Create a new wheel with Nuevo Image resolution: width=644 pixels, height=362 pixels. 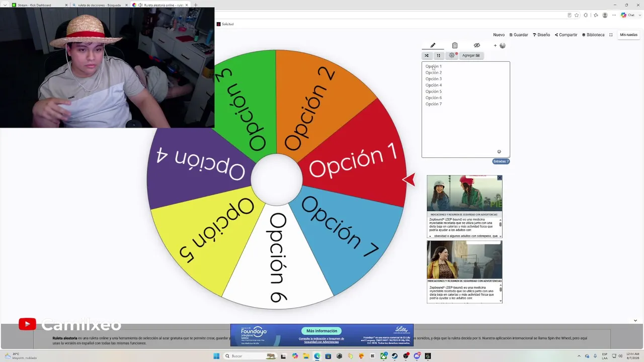(x=499, y=35)
